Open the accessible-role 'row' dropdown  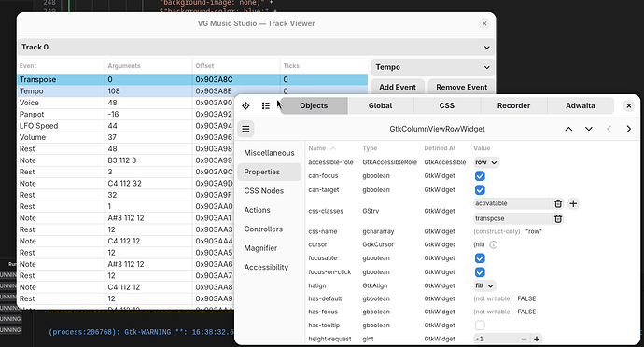(x=486, y=162)
